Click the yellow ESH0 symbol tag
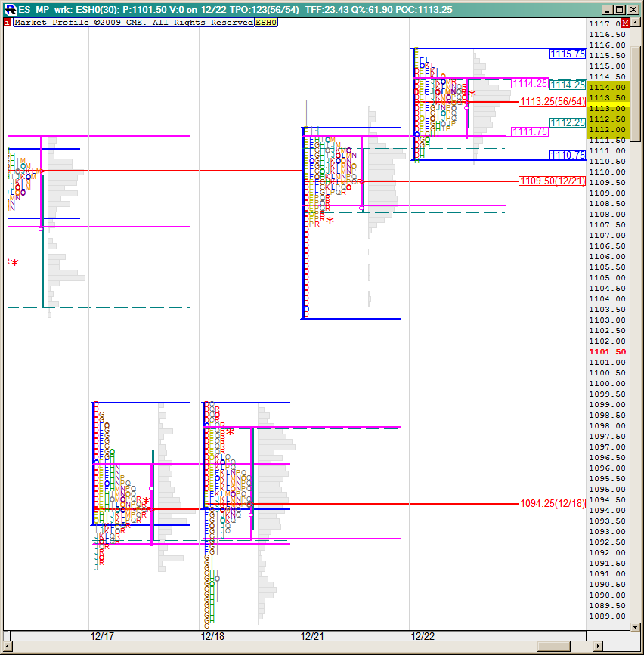This screenshot has height=655, width=644. click(266, 23)
